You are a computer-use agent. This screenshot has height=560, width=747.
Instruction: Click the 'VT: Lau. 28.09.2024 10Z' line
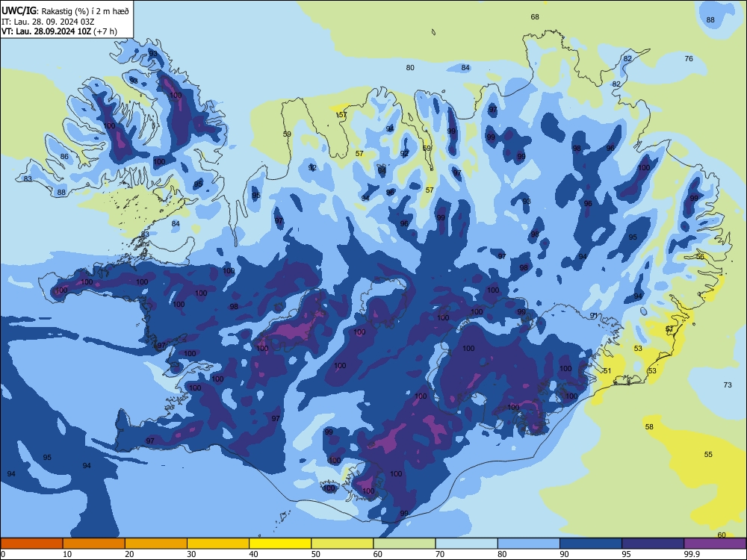coord(46,31)
